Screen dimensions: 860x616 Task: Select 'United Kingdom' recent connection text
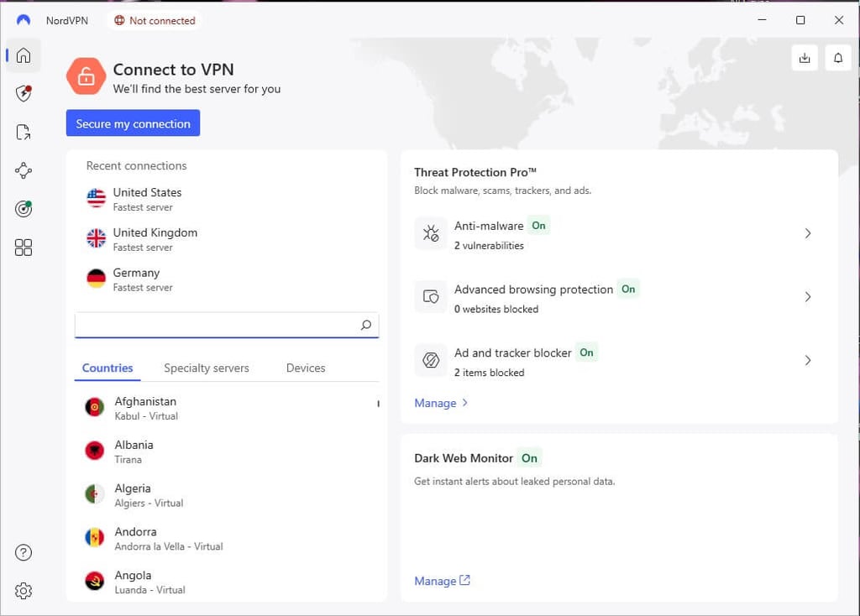(x=155, y=232)
